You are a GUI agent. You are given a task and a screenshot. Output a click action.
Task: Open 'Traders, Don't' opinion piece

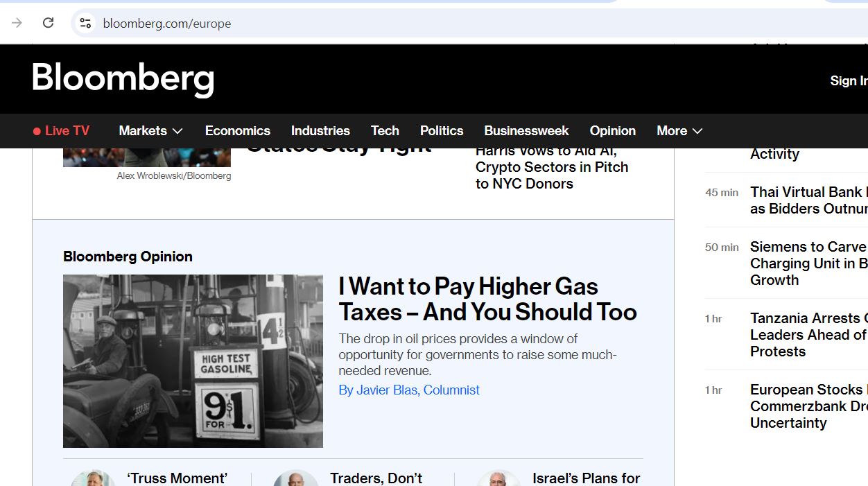[x=376, y=478]
